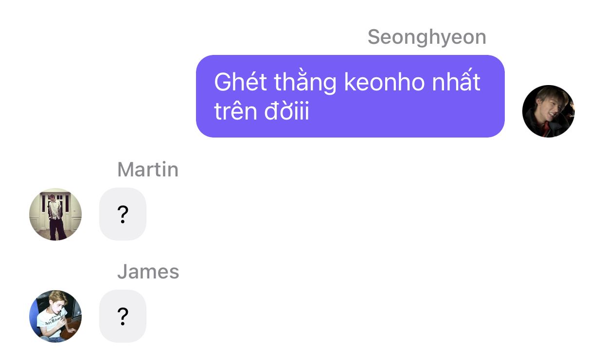604x364 pixels.
Task: Click the word "đờiii" in the message
Action: (287, 112)
